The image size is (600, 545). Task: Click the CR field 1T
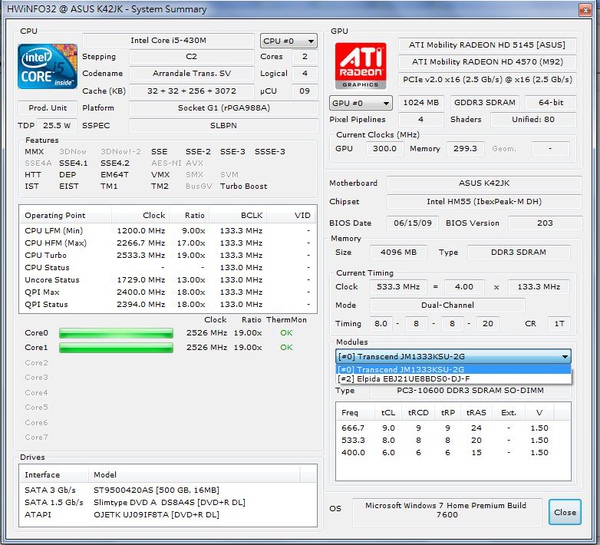coord(559,324)
